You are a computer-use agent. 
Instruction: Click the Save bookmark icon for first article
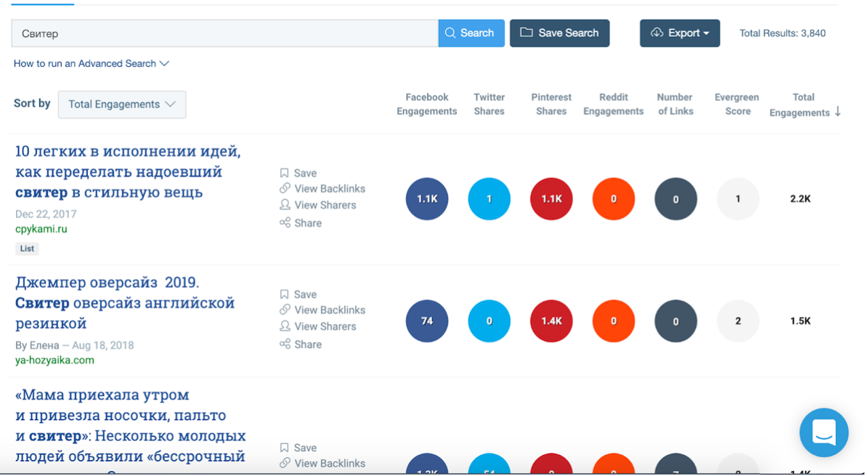pos(285,173)
